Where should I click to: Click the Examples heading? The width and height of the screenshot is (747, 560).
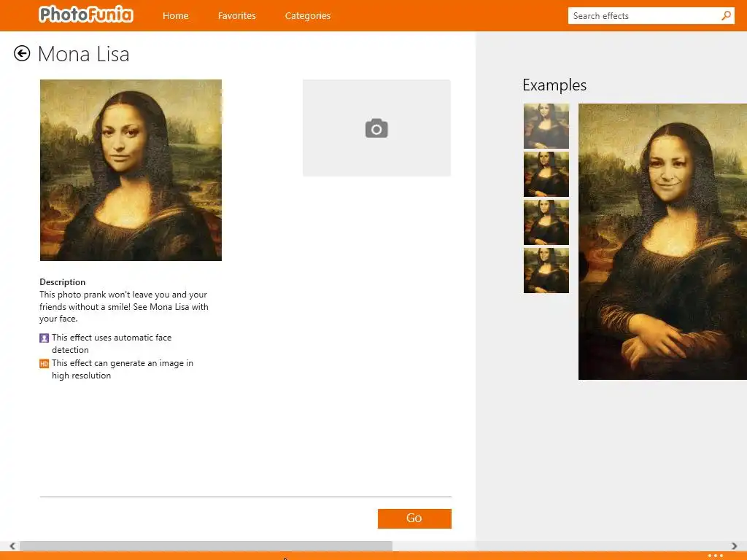click(x=554, y=85)
